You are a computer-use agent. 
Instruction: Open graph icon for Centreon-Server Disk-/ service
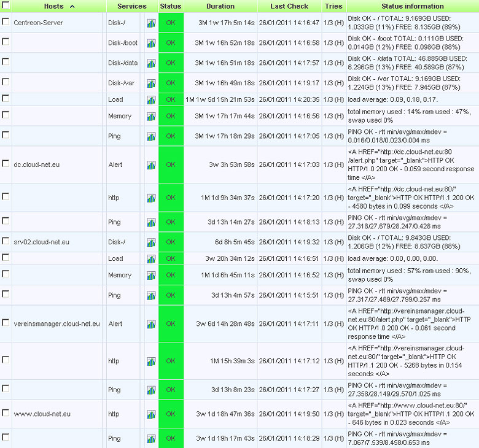[151, 23]
